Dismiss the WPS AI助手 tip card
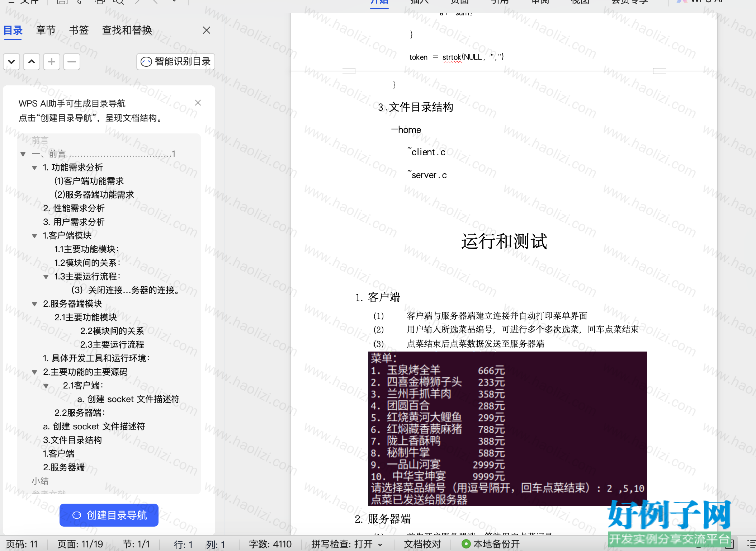 (x=198, y=103)
